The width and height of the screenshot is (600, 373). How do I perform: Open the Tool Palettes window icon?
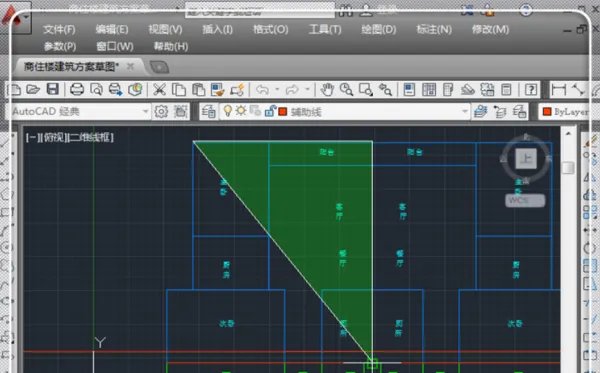pyautogui.click(x=448, y=90)
